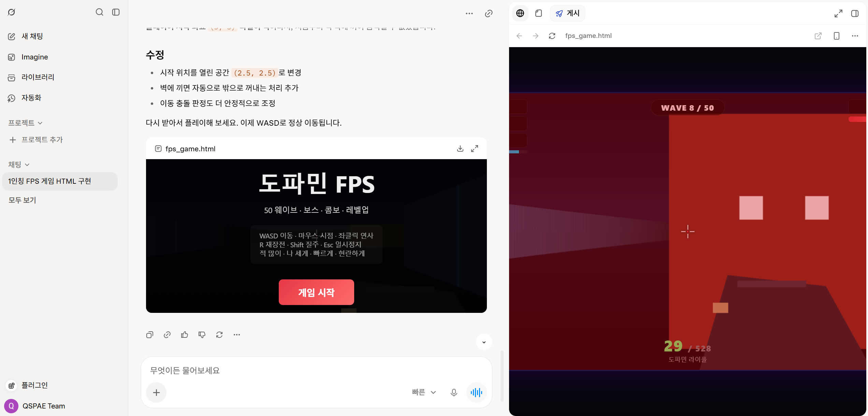Click the orange pickup box in game

click(721, 308)
